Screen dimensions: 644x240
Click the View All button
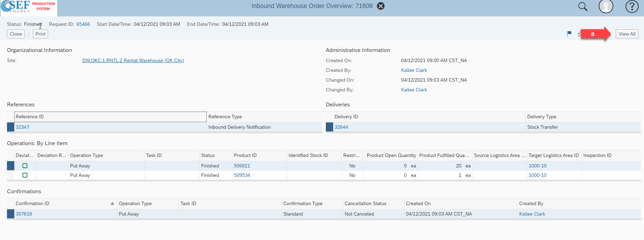click(627, 34)
